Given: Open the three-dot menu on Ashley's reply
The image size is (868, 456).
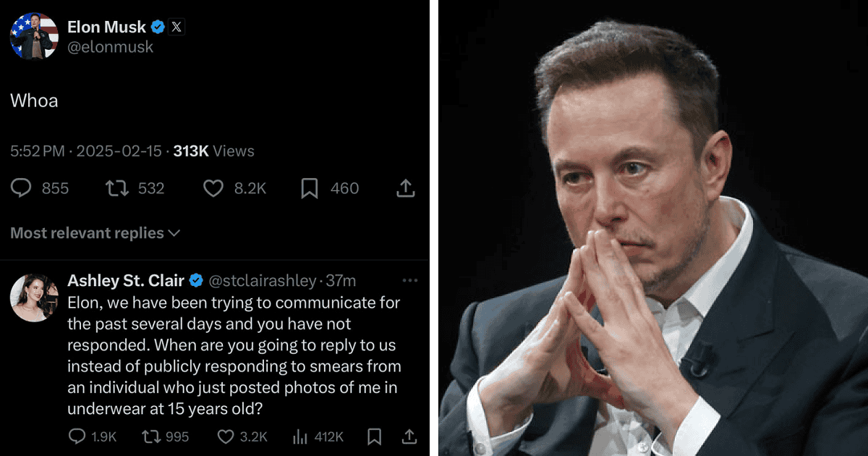Looking at the screenshot, I should (409, 280).
